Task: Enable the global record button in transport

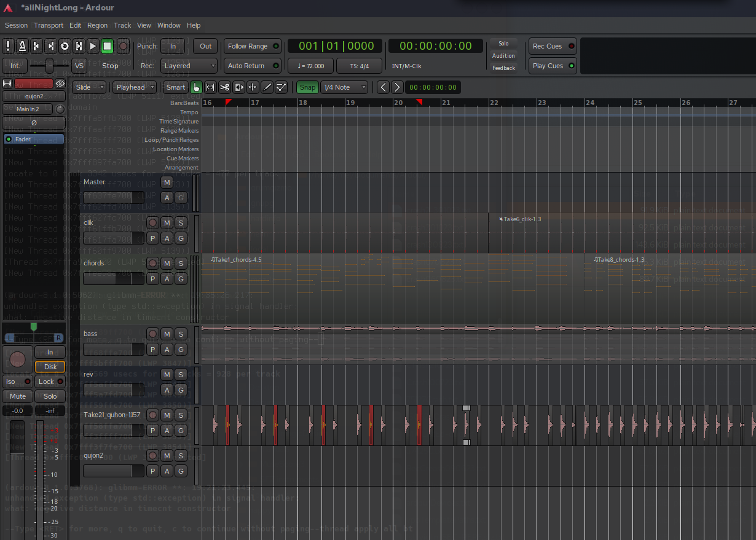Action: coord(123,46)
